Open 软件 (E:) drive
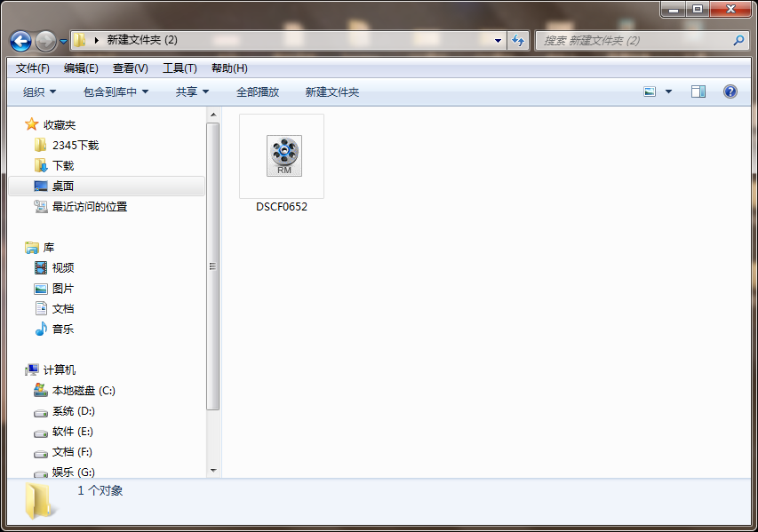 coord(73,432)
